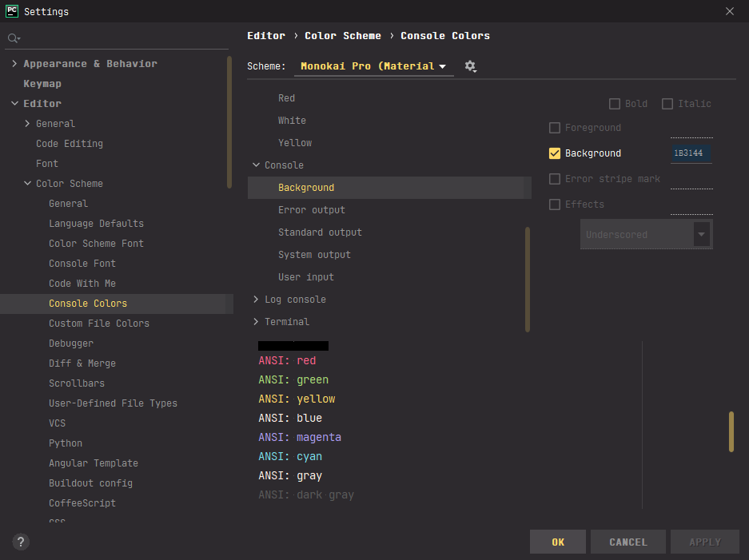Image resolution: width=749 pixels, height=560 pixels.
Task: Toggle the Effects checkbox
Action: tap(555, 205)
